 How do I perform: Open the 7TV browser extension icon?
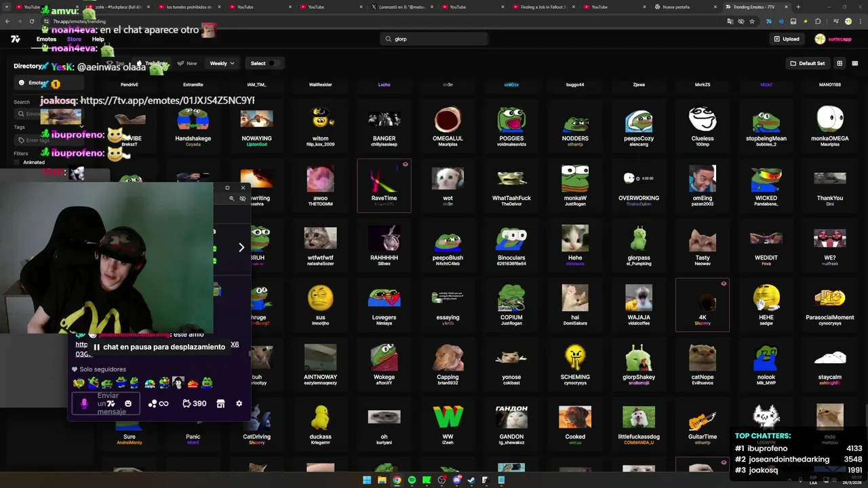tap(768, 22)
